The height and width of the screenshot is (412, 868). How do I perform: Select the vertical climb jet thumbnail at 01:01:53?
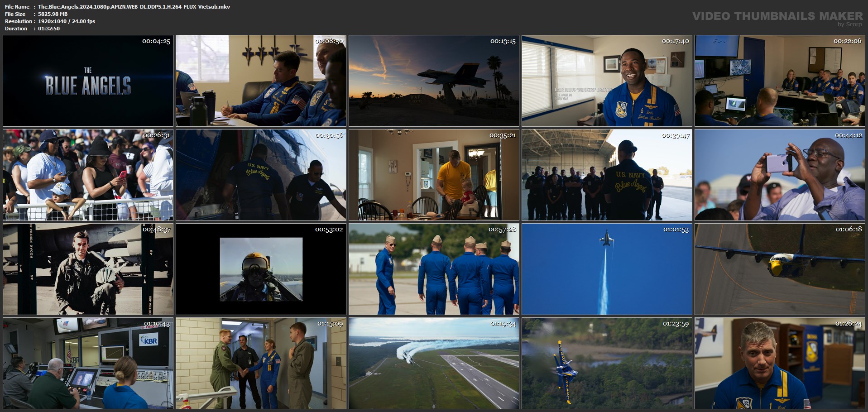tap(607, 269)
